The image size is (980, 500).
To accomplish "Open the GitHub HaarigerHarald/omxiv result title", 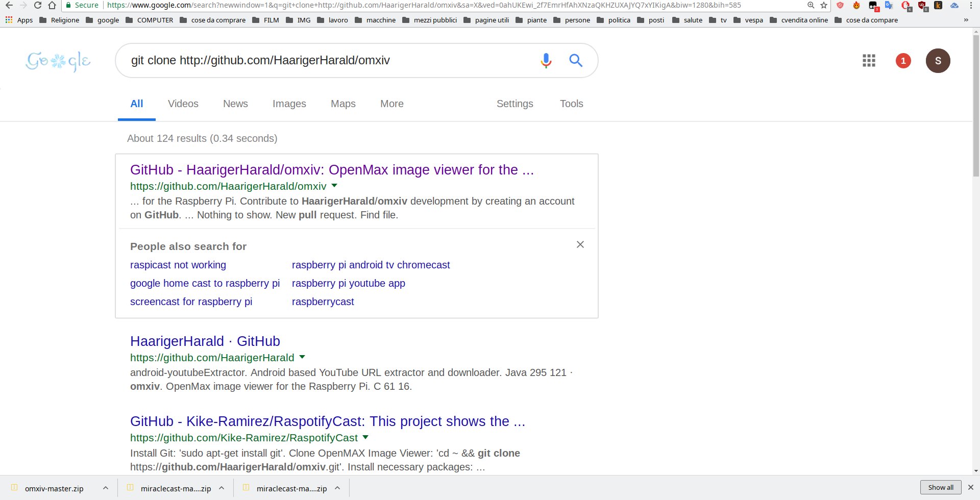I will pos(332,169).
